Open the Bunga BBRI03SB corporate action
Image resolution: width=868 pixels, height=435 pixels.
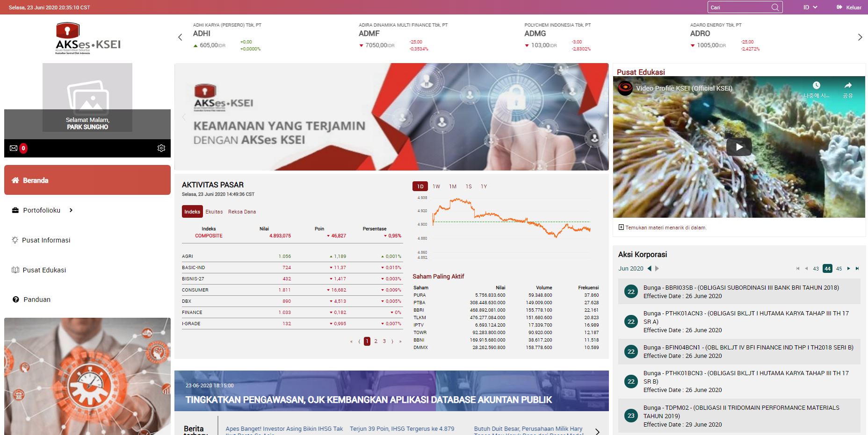pyautogui.click(x=739, y=292)
